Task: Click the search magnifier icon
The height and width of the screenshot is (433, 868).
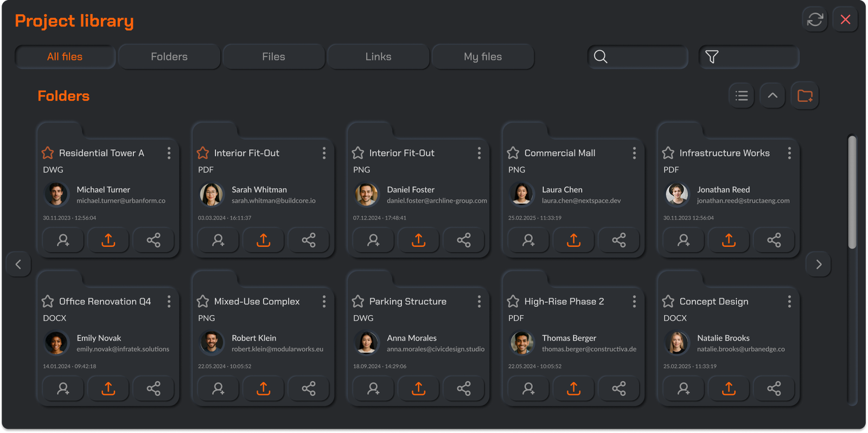Action: click(601, 56)
